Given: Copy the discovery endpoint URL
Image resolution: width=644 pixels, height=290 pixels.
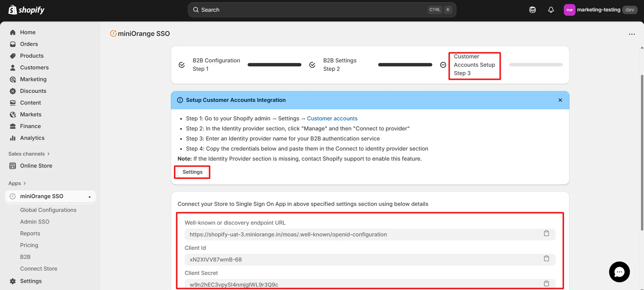Looking at the screenshot, I should tap(546, 233).
